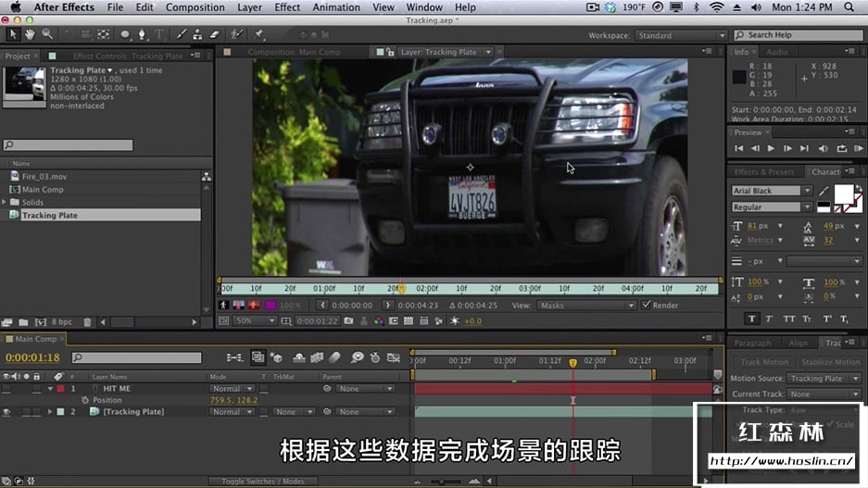The height and width of the screenshot is (488, 868).
Task: Toggle Position stopwatch on HIT ME layer
Action: coord(84,399)
